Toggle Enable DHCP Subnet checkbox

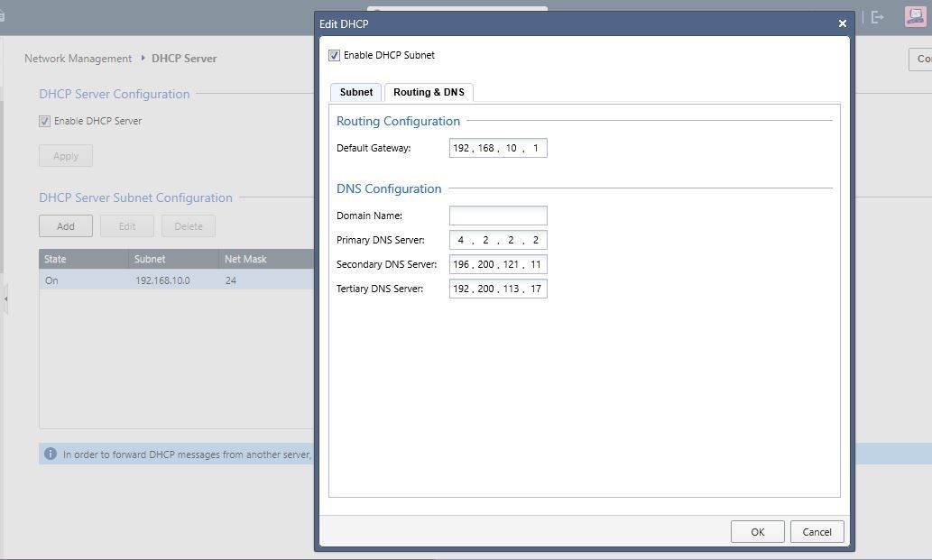(x=335, y=56)
